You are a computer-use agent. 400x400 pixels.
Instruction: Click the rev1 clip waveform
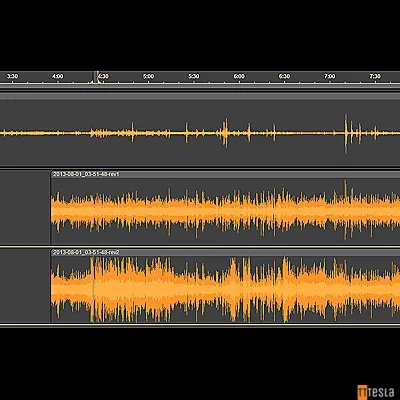click(225, 211)
